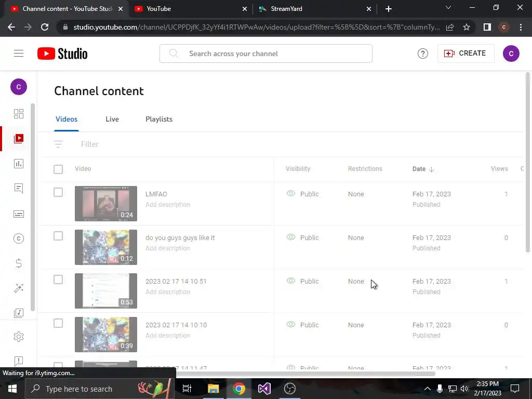
Task: Open the channel avatar in the left sidebar
Action: tap(19, 87)
